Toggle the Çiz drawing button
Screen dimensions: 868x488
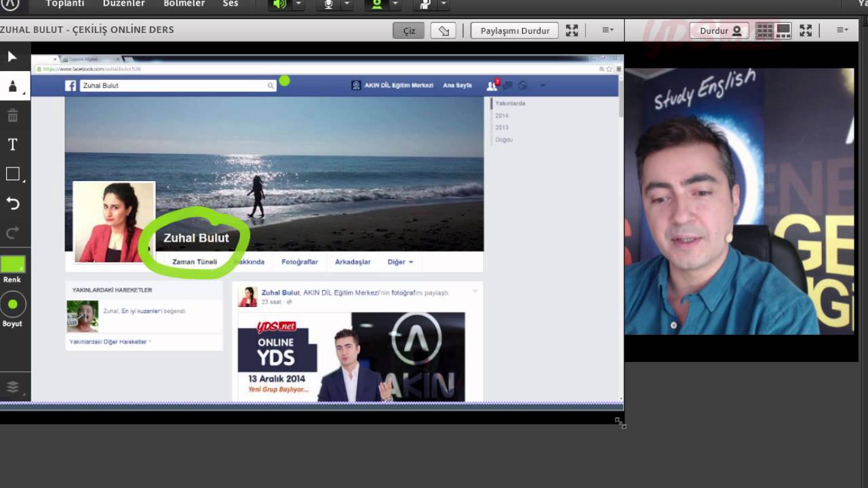(x=409, y=30)
